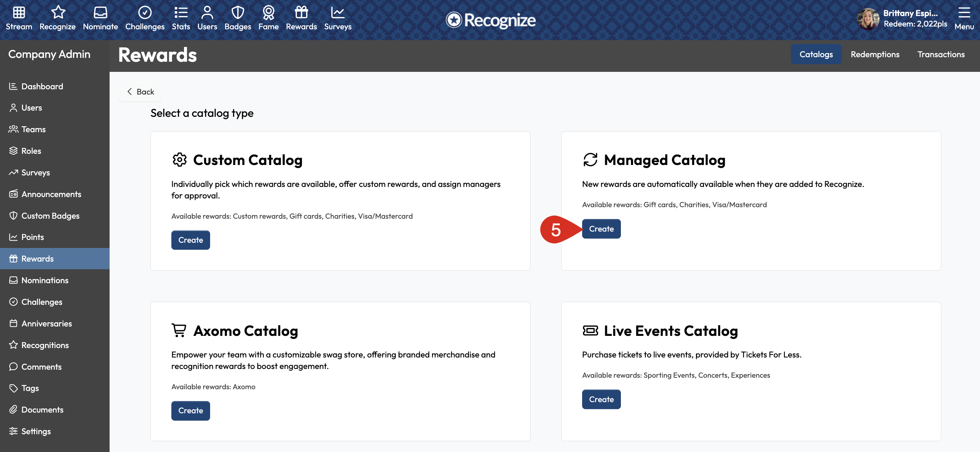Open Tags in the sidebar

pyautogui.click(x=55, y=388)
